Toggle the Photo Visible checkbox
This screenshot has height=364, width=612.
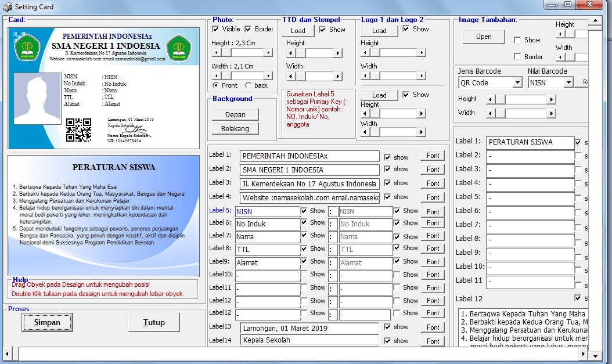pos(215,29)
